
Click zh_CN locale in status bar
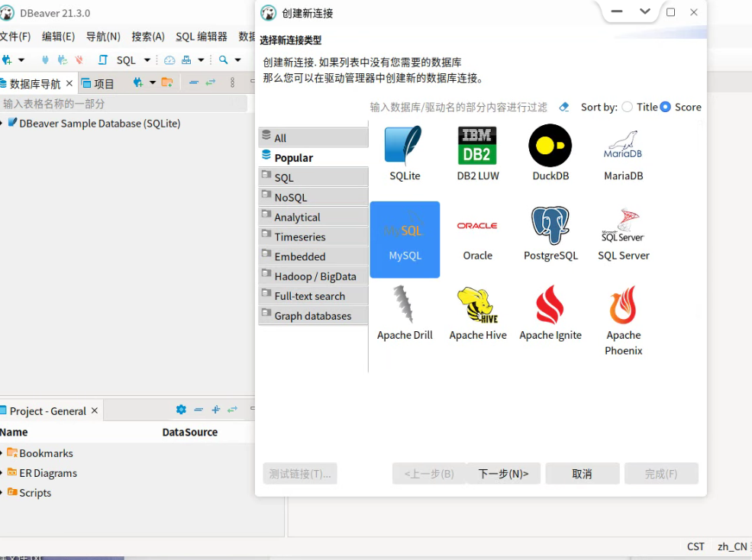[x=732, y=546]
